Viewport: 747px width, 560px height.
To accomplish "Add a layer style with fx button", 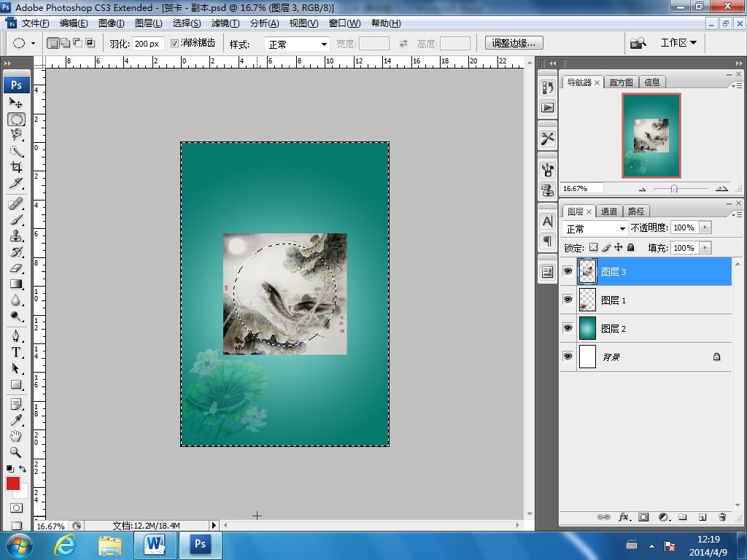I will (x=624, y=517).
